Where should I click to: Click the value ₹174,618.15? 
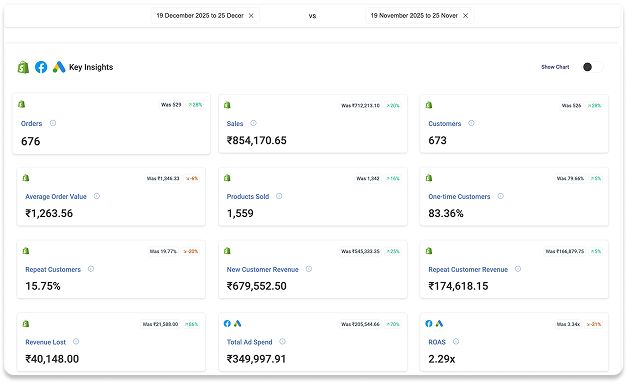pyautogui.click(x=458, y=286)
